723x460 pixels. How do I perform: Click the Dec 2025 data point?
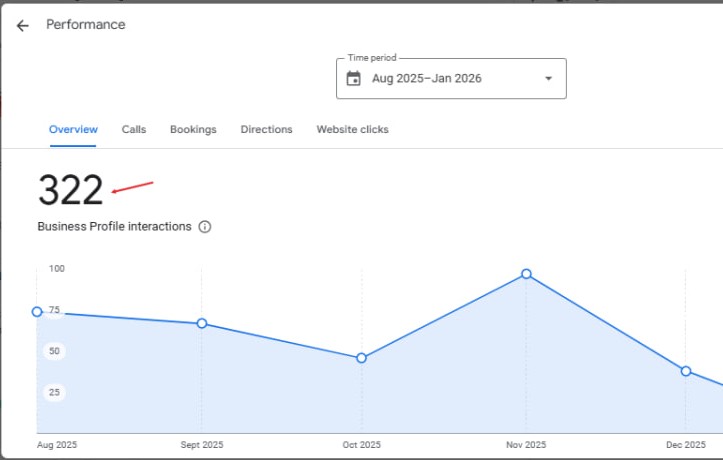click(x=686, y=371)
